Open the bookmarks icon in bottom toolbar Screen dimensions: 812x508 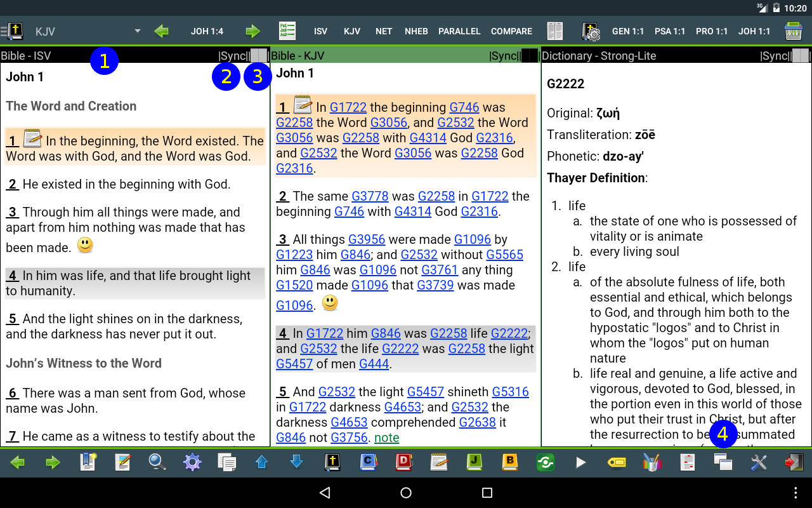click(88, 462)
